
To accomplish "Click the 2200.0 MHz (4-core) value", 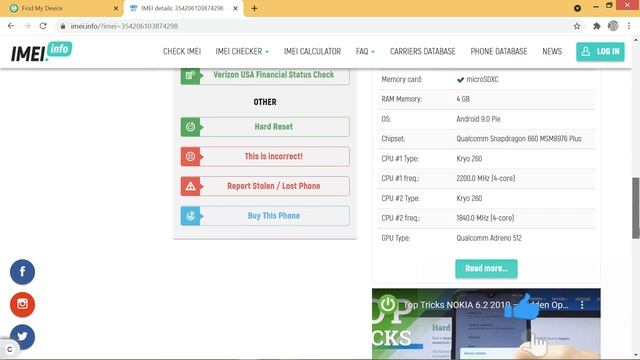I will 486,178.
